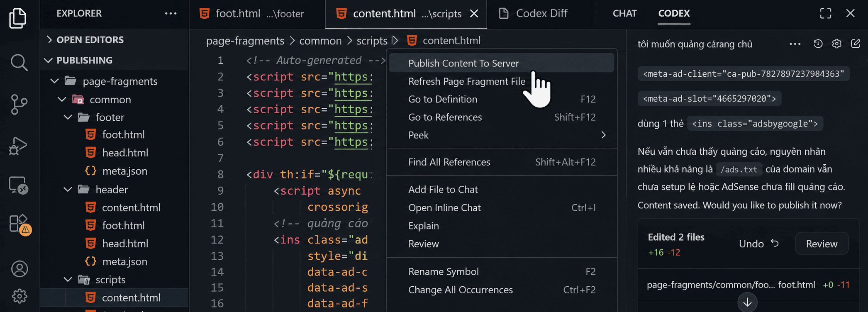Image resolution: width=868 pixels, height=312 pixels.
Task: Click the Review button in Codex panel
Action: (x=822, y=244)
